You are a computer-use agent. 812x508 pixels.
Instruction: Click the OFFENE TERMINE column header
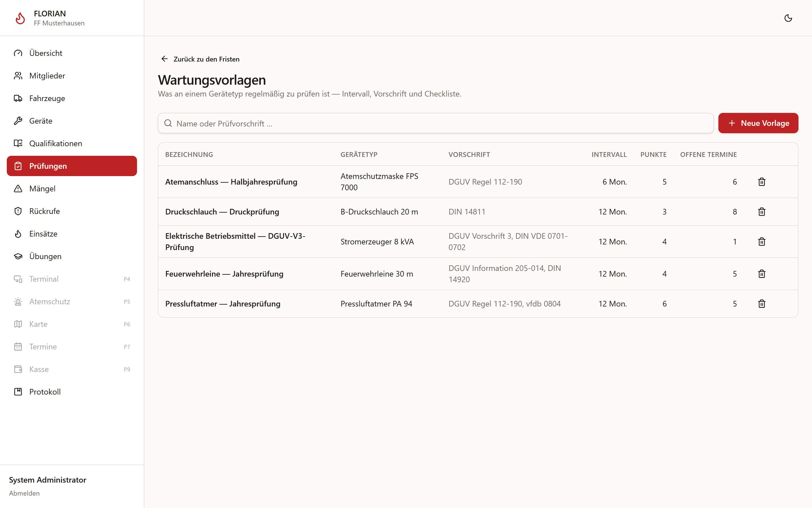[x=708, y=155]
